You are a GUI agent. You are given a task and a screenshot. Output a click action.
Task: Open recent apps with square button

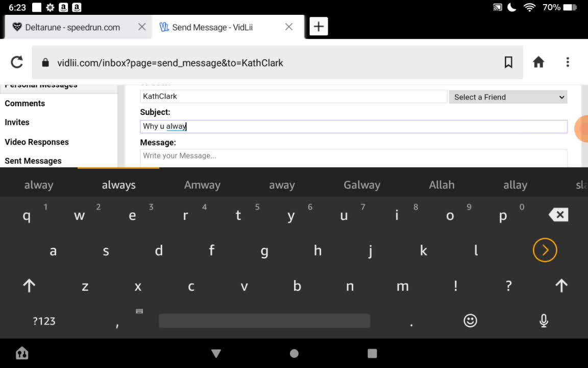(x=372, y=353)
